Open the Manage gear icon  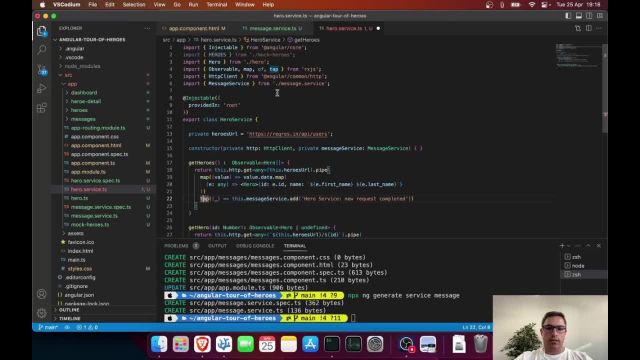coord(42,313)
